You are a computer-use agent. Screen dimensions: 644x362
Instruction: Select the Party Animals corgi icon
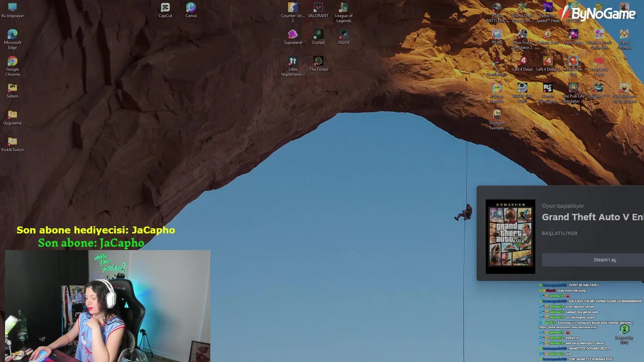coord(624,39)
